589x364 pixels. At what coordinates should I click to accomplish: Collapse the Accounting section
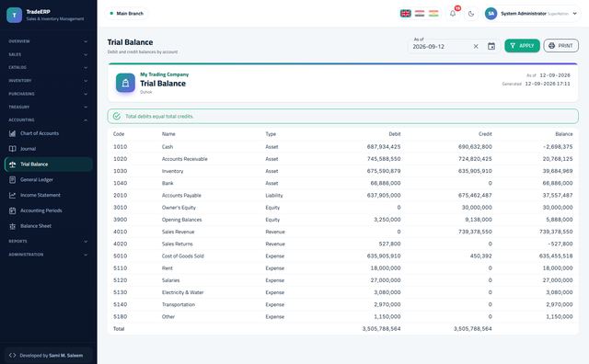[x=48, y=120]
